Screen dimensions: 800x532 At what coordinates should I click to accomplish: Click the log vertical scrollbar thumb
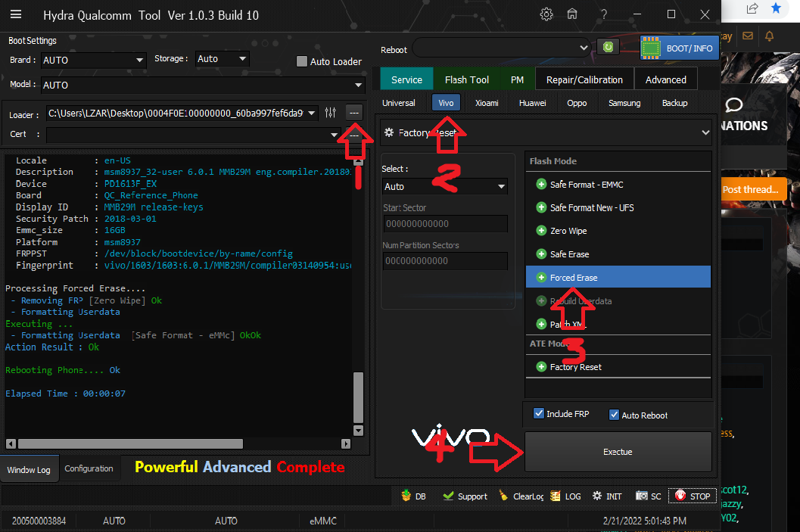tap(358, 397)
